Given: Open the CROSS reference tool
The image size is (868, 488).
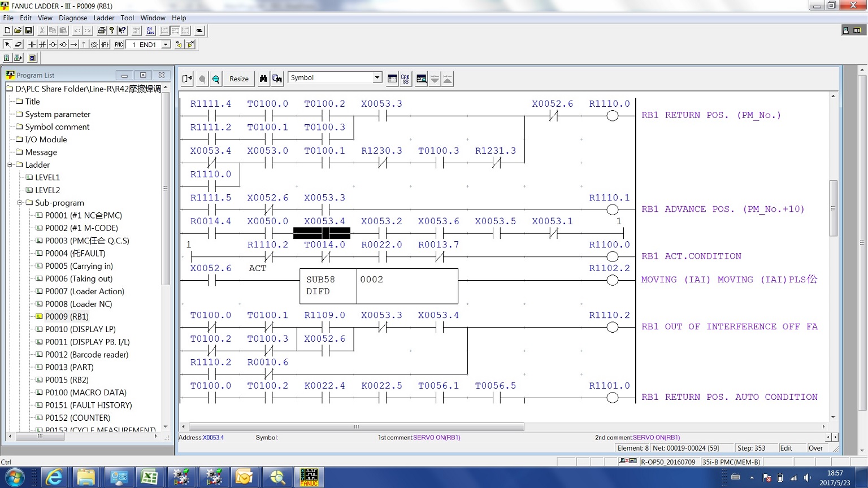Looking at the screenshot, I should point(406,79).
